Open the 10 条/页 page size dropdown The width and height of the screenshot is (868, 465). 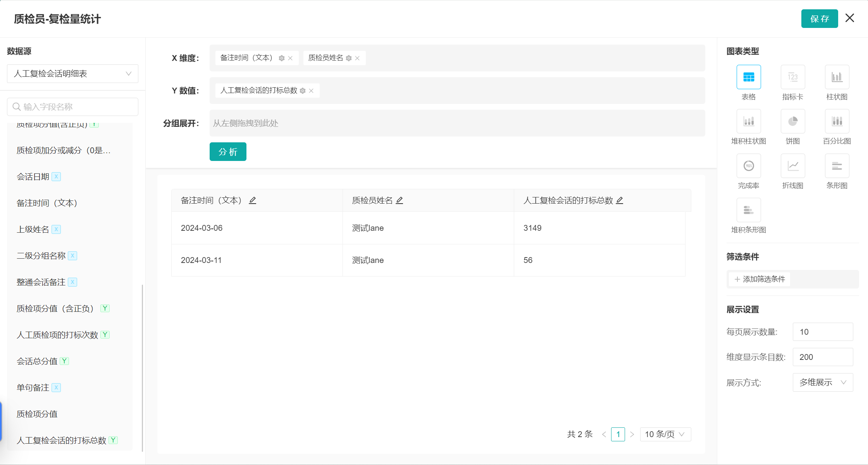point(665,434)
